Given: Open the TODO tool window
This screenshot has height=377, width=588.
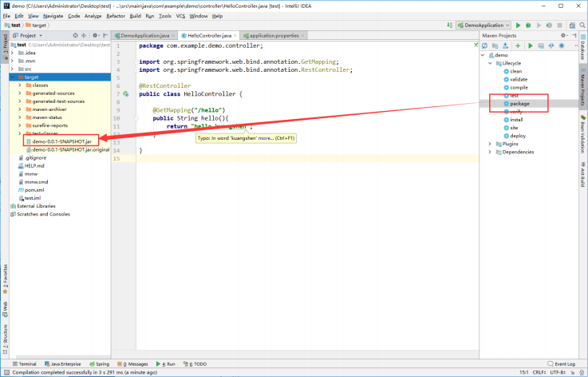Looking at the screenshot, I should [195, 364].
